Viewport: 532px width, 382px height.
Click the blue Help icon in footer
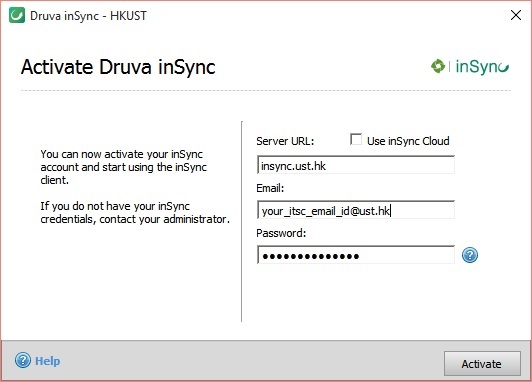pyautogui.click(x=23, y=360)
